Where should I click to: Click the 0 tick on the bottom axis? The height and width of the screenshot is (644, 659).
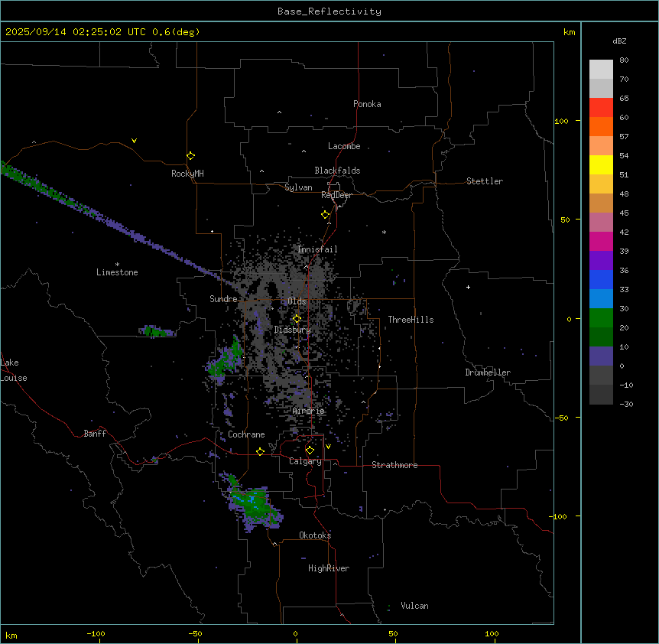coord(295,633)
